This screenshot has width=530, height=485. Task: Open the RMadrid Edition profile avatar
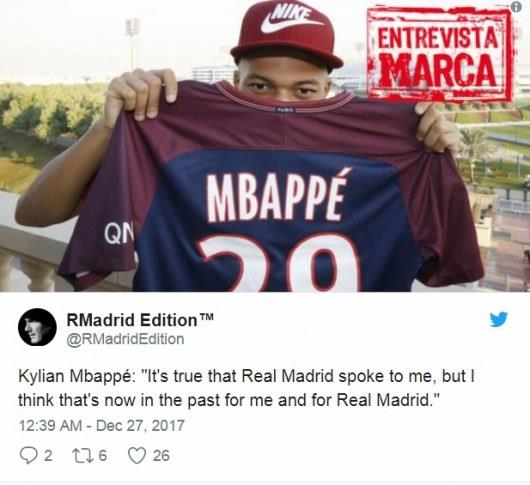tap(37, 327)
